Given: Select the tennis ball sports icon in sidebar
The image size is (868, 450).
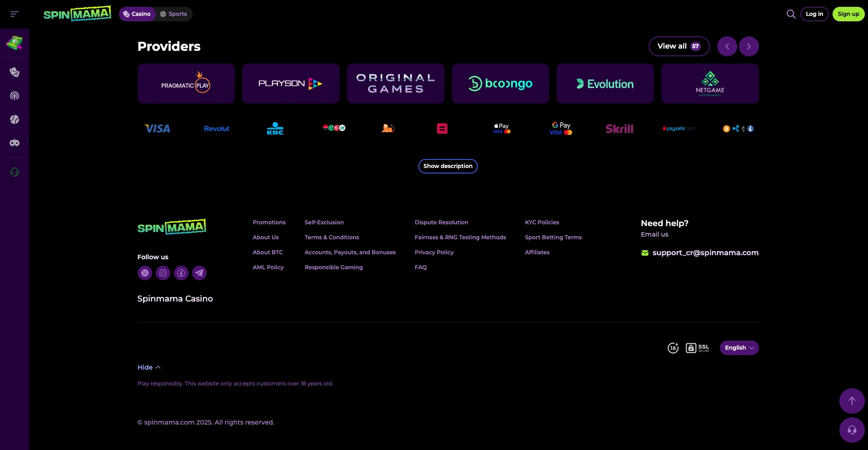Looking at the screenshot, I should click(x=15, y=119).
